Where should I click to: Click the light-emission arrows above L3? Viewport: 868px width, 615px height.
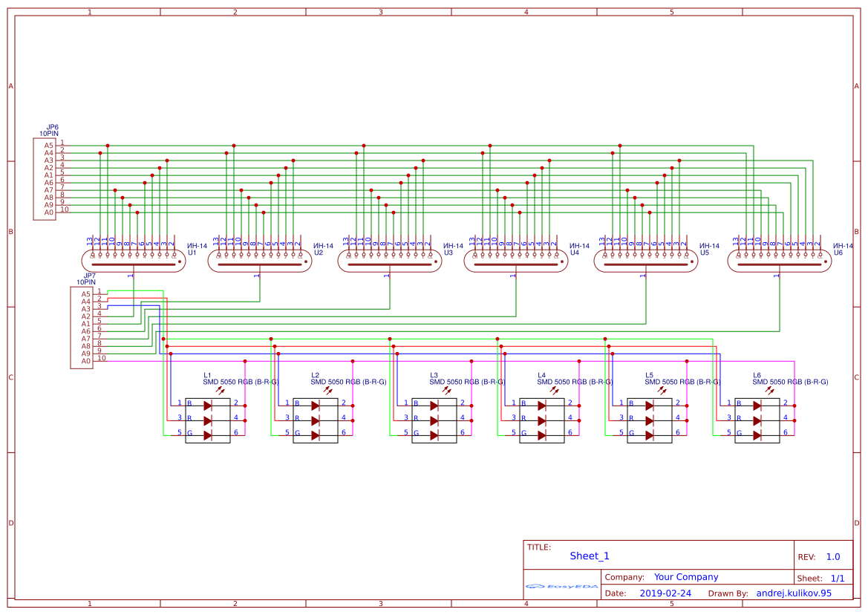coord(447,390)
